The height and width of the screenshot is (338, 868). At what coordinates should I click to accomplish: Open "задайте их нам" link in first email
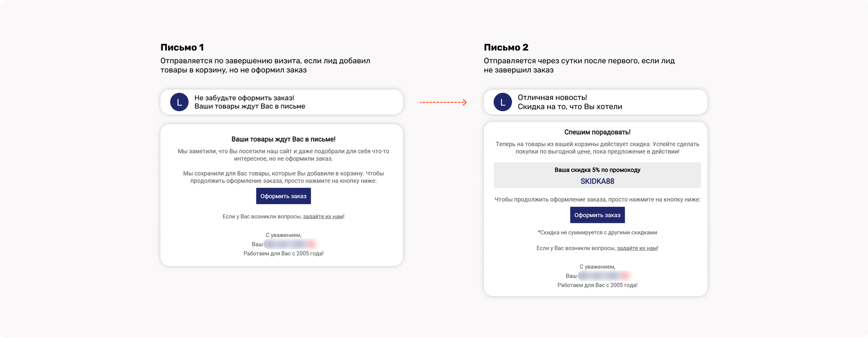tap(323, 216)
